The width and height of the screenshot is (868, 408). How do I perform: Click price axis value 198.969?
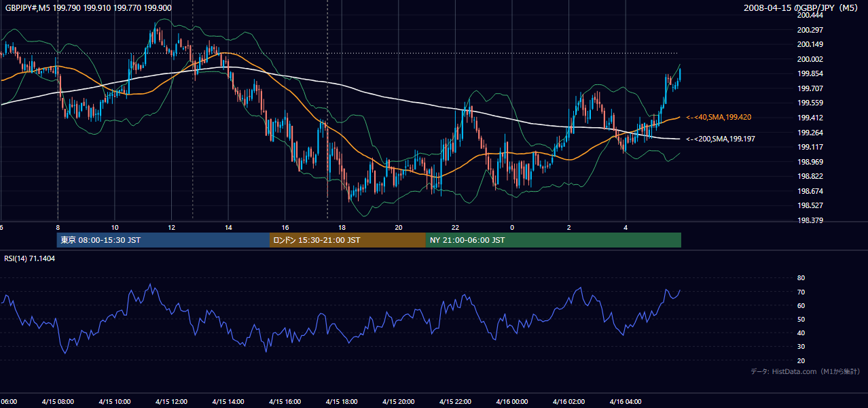(810, 162)
